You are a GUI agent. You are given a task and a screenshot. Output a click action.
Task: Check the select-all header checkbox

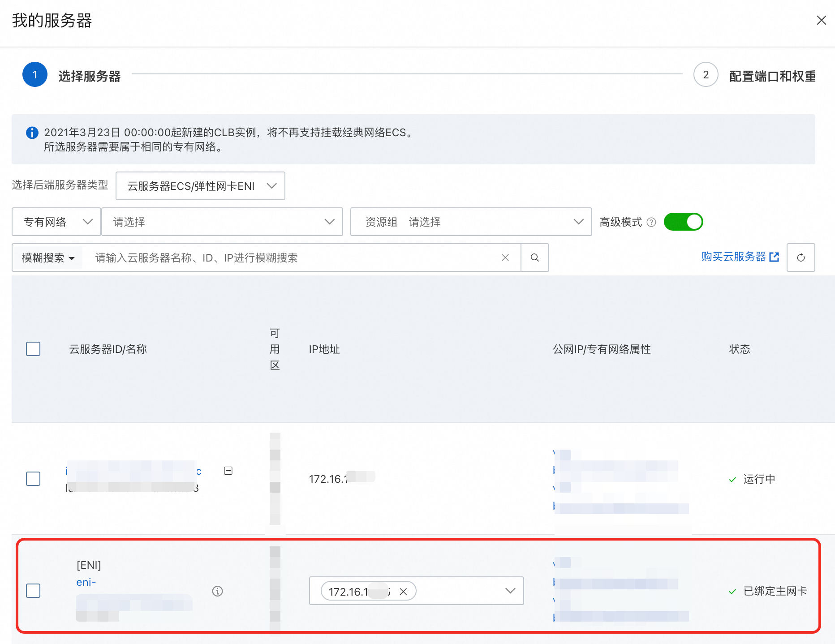pos(33,349)
